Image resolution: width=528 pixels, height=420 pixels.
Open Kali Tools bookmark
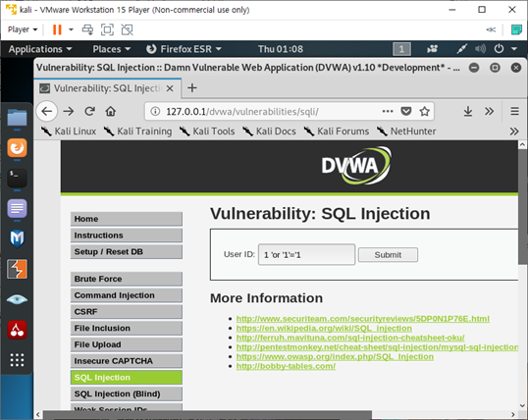(x=207, y=131)
